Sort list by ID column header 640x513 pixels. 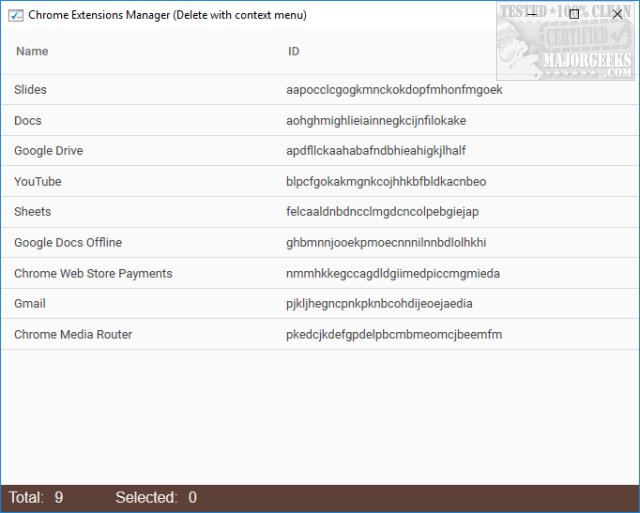click(294, 51)
